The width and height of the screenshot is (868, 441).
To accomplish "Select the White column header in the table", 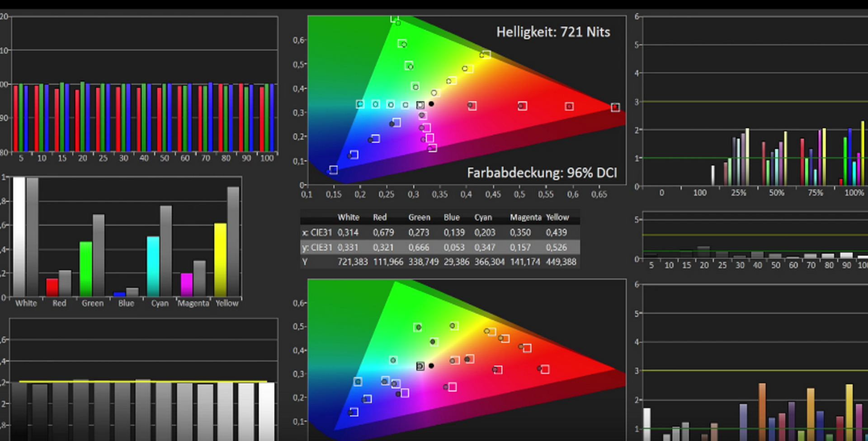I will 348,217.
